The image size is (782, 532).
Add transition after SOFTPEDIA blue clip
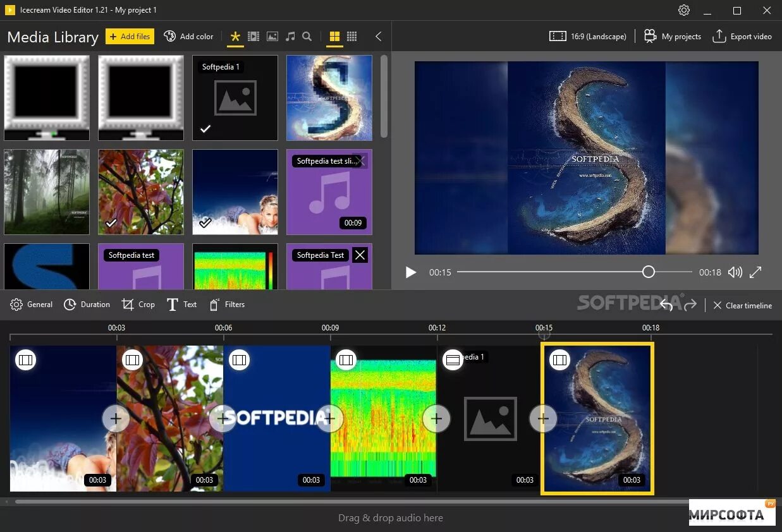pos(329,418)
